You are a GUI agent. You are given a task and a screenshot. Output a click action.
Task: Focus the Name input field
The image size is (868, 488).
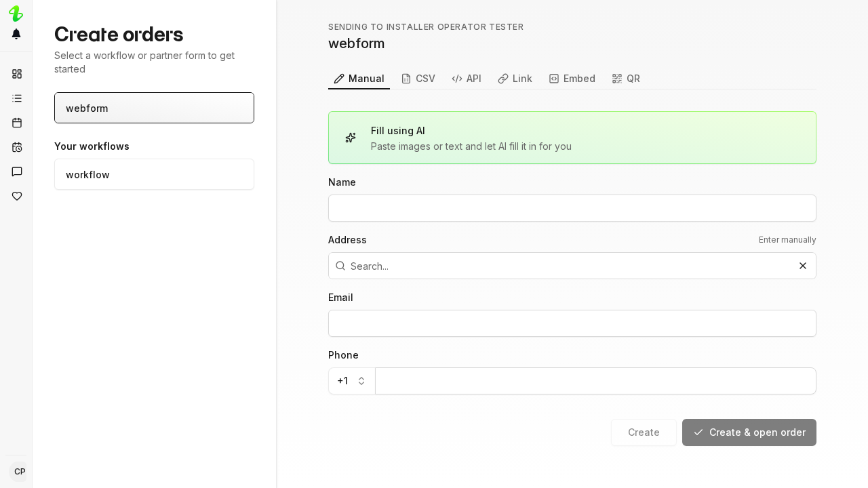pyautogui.click(x=572, y=208)
